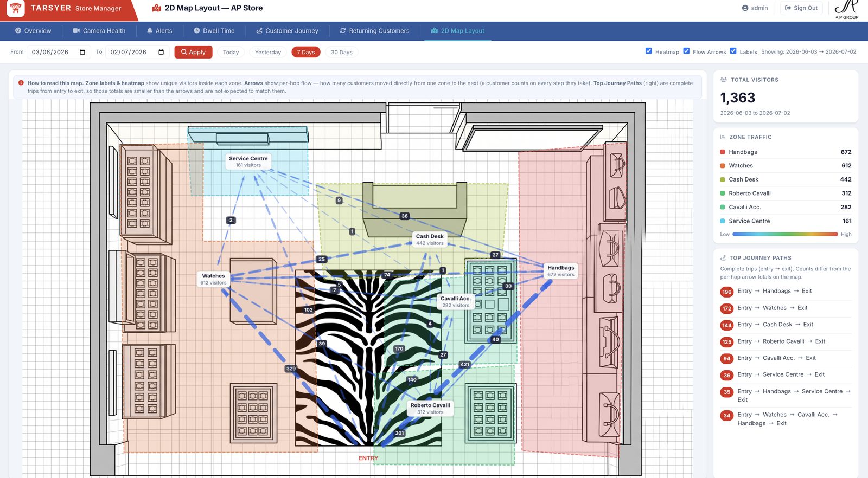Click the 74 flow arrow badge
This screenshot has height=478, width=868.
[x=387, y=275]
